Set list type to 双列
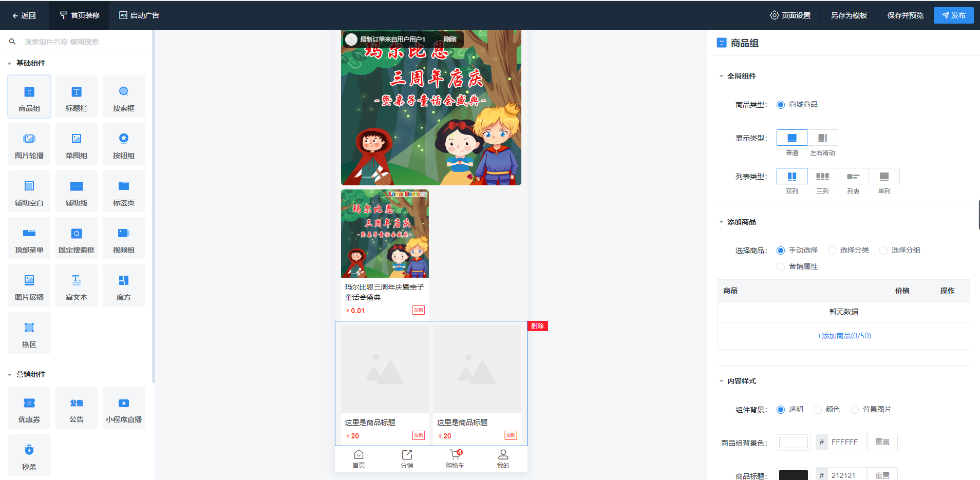The image size is (980, 480). [792, 176]
